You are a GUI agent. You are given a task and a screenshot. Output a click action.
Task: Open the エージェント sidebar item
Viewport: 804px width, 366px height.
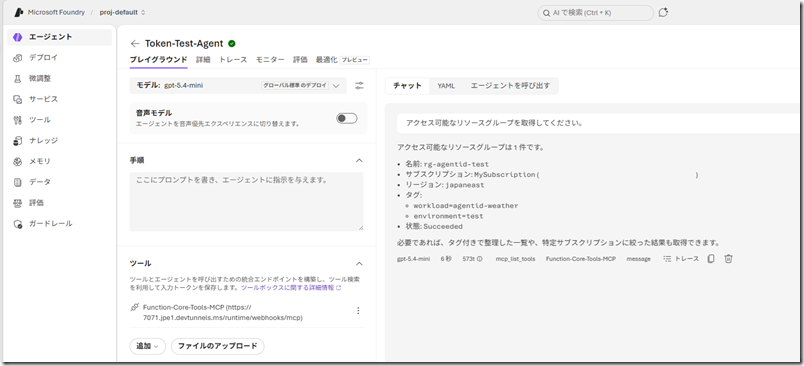pyautogui.click(x=59, y=37)
